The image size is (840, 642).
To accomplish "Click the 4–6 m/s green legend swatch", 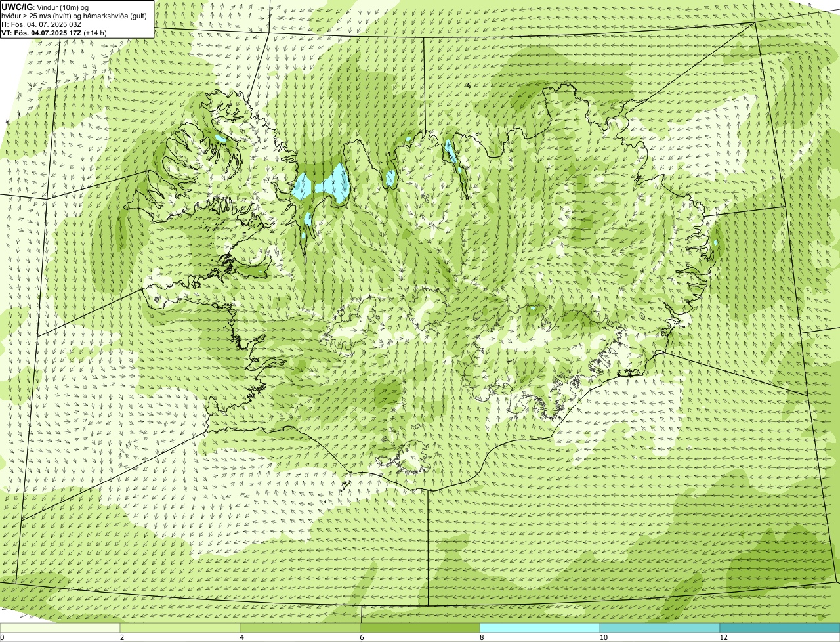I will (301, 628).
